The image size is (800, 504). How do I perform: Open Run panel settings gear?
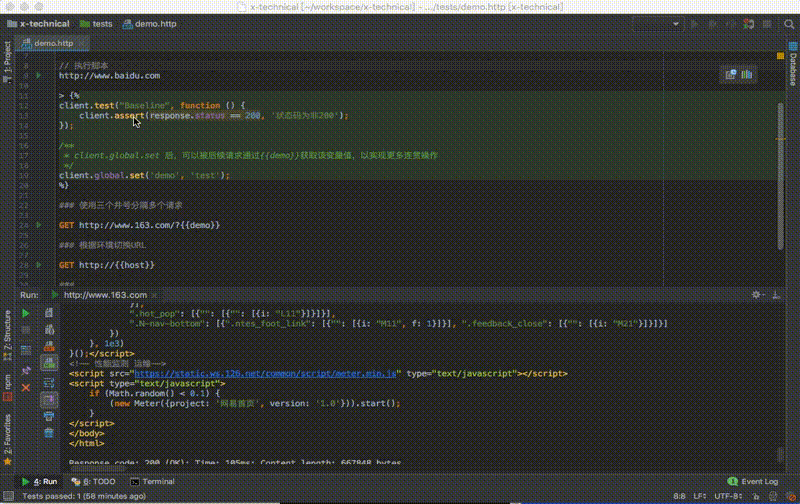(x=757, y=295)
